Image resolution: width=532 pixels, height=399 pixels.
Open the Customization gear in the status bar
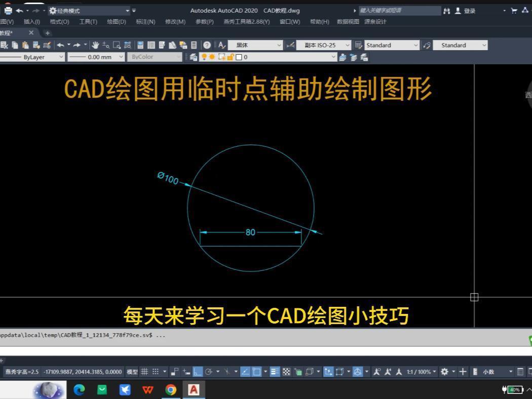click(444, 371)
